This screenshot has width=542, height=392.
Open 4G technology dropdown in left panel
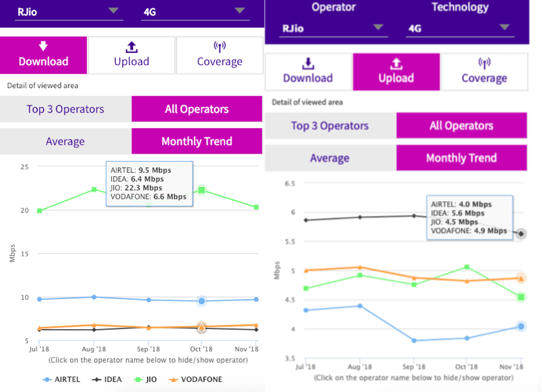coord(195,12)
